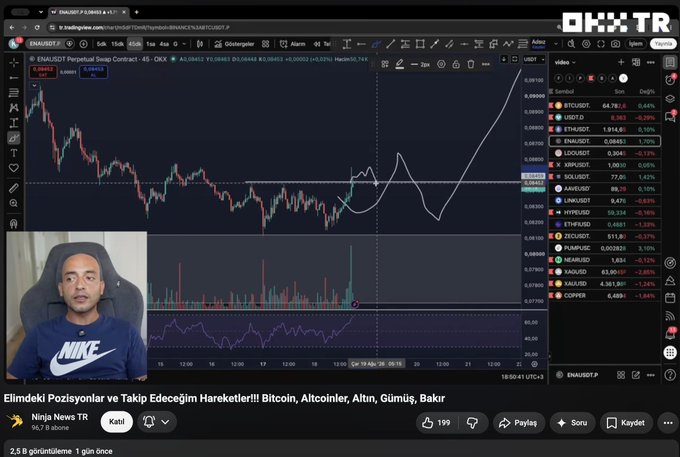The image size is (680, 457).
Task: Select the red flag watchlist filter
Action: [x=591, y=78]
